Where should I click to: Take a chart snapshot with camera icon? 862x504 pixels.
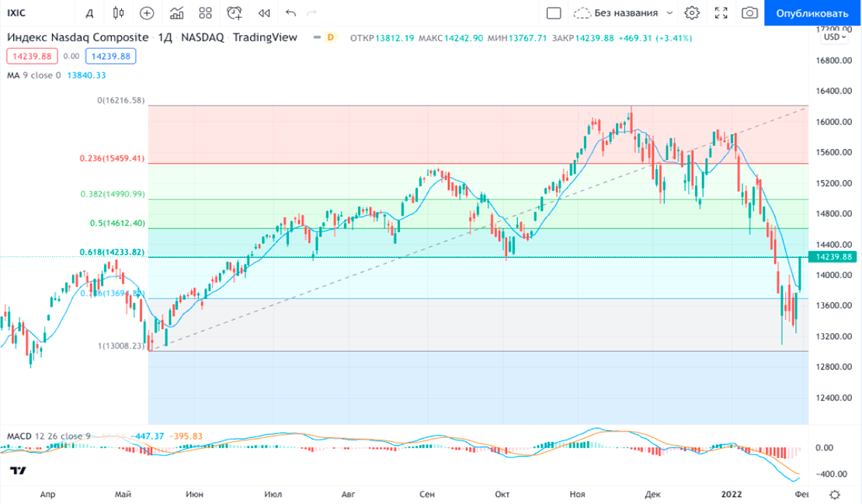pos(750,13)
